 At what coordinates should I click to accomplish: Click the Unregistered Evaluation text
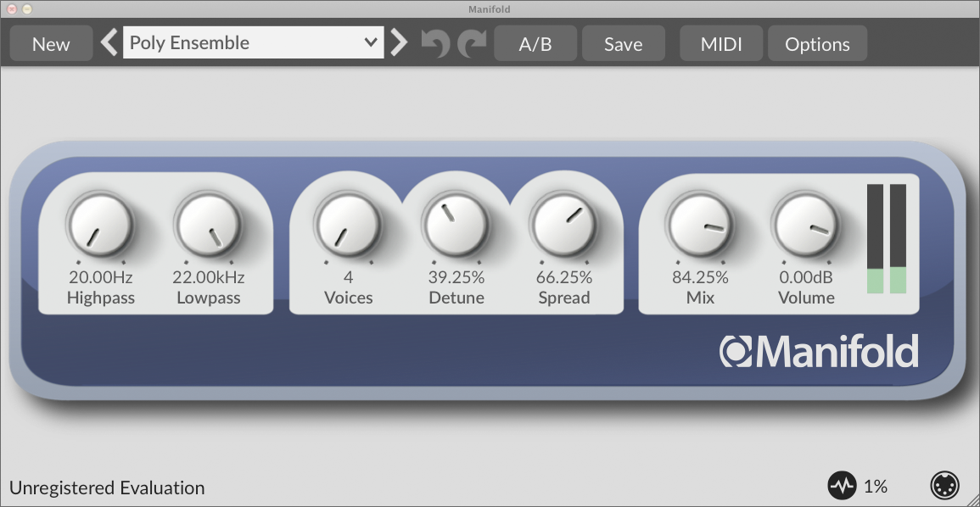[106, 487]
